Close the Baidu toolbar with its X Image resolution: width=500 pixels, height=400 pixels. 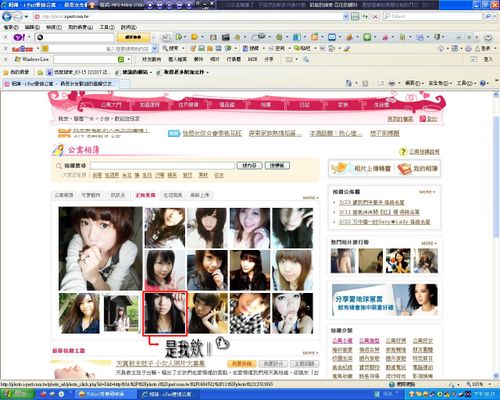tap(5, 49)
